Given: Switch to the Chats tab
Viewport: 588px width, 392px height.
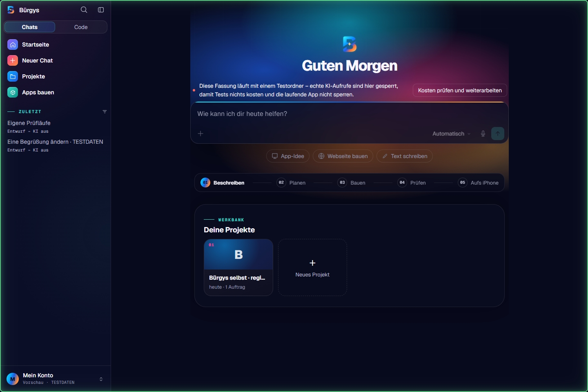Looking at the screenshot, I should (30, 27).
